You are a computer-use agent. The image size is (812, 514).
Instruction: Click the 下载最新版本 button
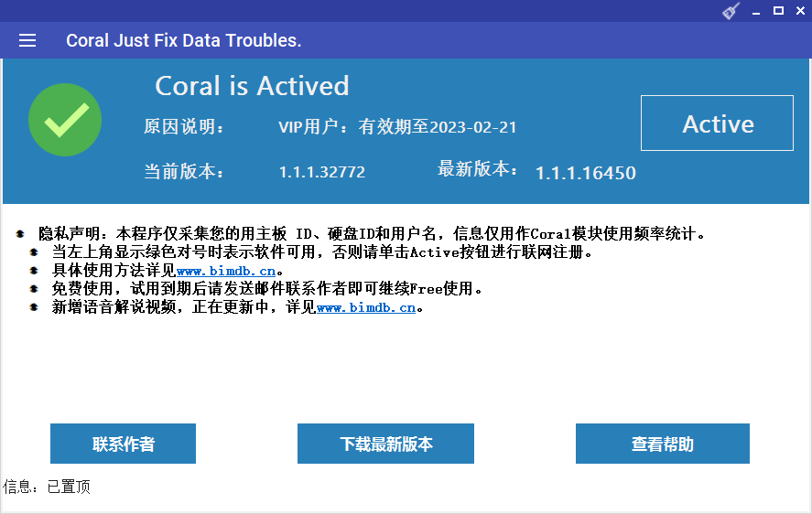[x=385, y=444]
